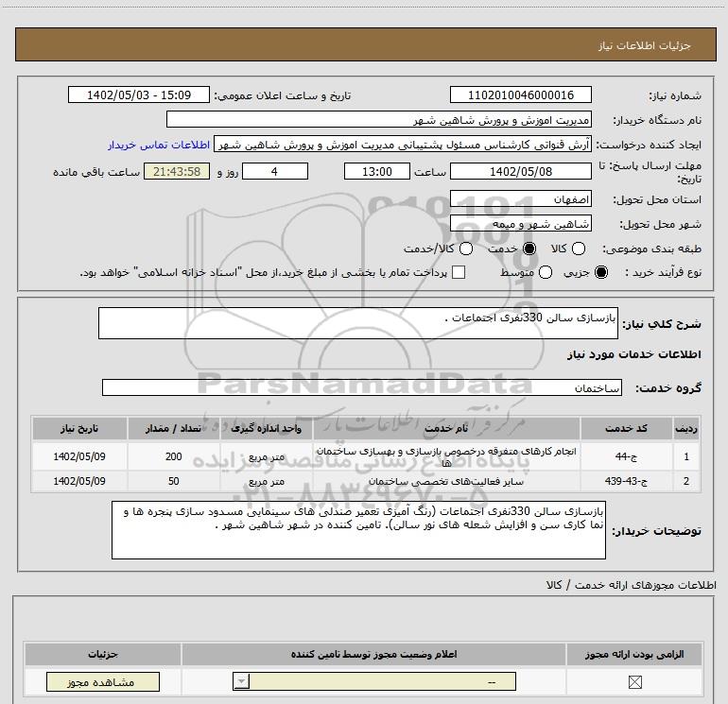
Task: Choose the جزیی purchase process option
Action: click(x=601, y=272)
